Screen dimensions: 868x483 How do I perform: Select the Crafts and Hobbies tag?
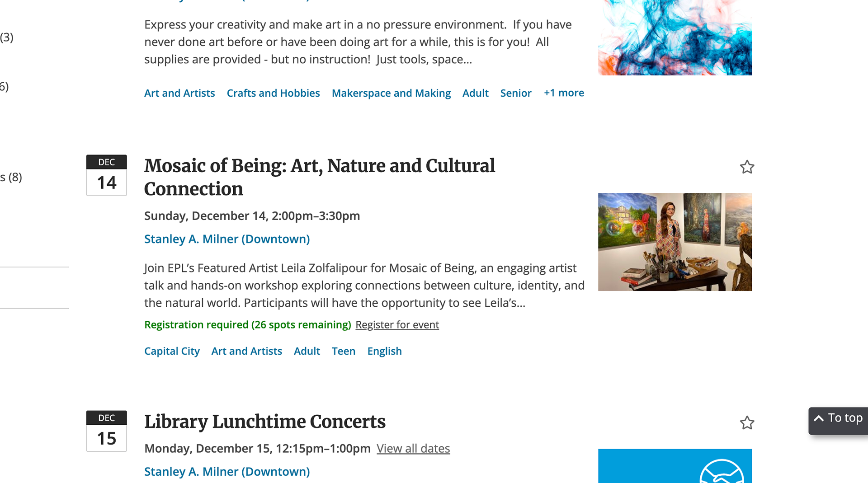click(273, 93)
